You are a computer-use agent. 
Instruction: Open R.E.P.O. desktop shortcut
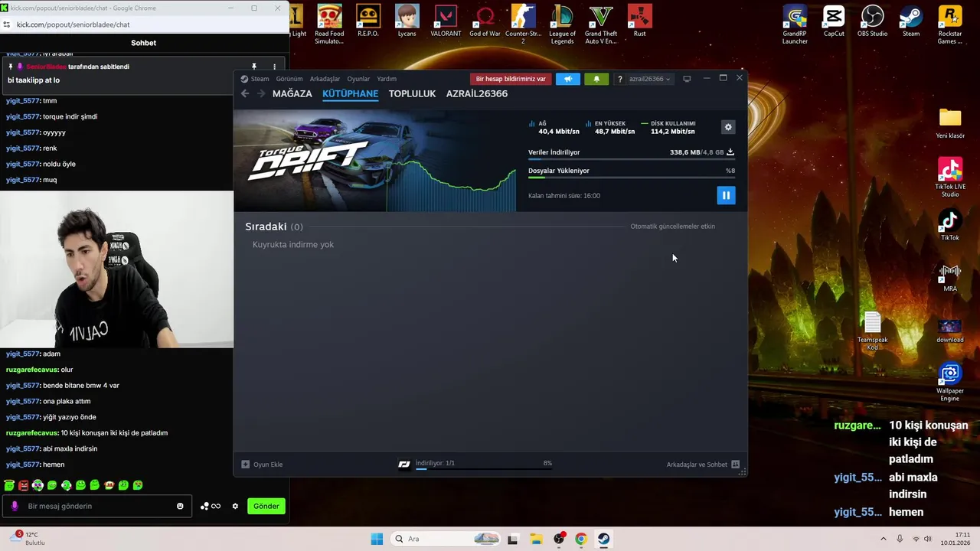(x=368, y=21)
